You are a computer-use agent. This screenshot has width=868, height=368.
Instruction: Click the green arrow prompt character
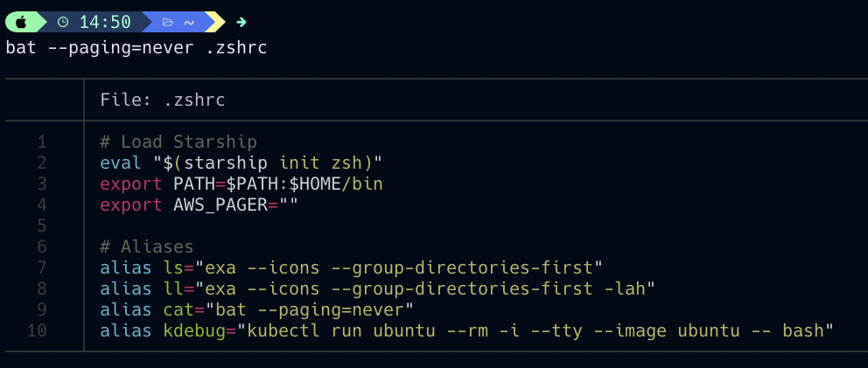pos(241,22)
